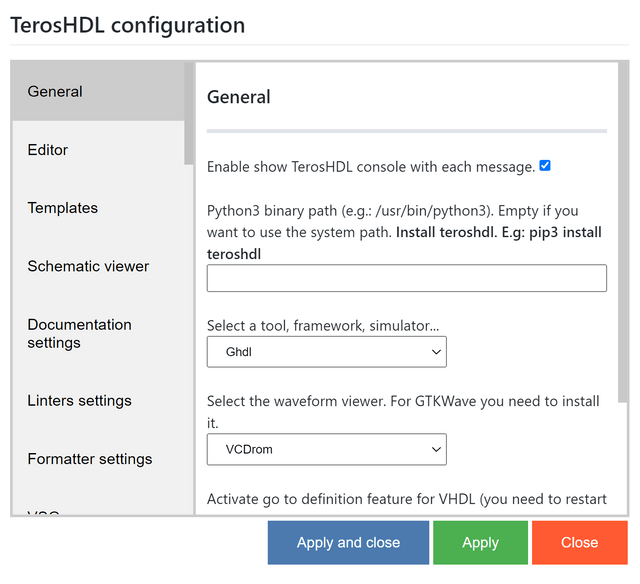Toggle the show TerosHDL console checkbox
The image size is (640, 584).
(545, 166)
